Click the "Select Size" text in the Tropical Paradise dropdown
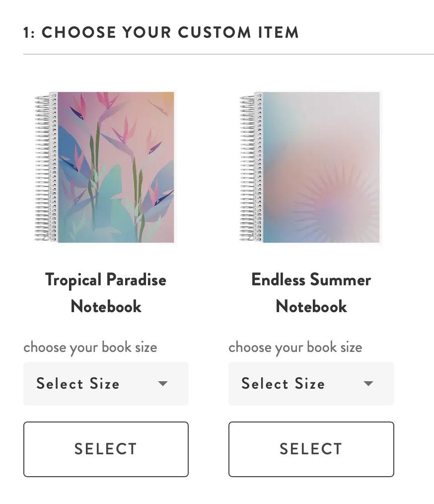This screenshot has height=504, width=434. coord(78,384)
